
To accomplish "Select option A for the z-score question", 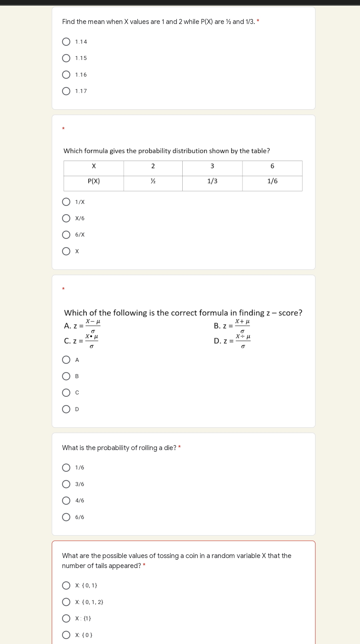I will pos(66,359).
